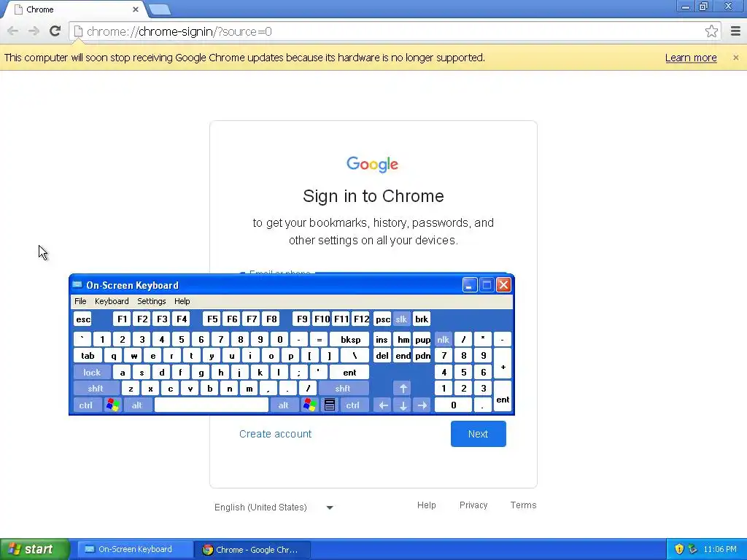Image resolution: width=747 pixels, height=560 pixels.
Task: Open the Keyboard menu in On-Screen Keyboard
Action: point(112,301)
